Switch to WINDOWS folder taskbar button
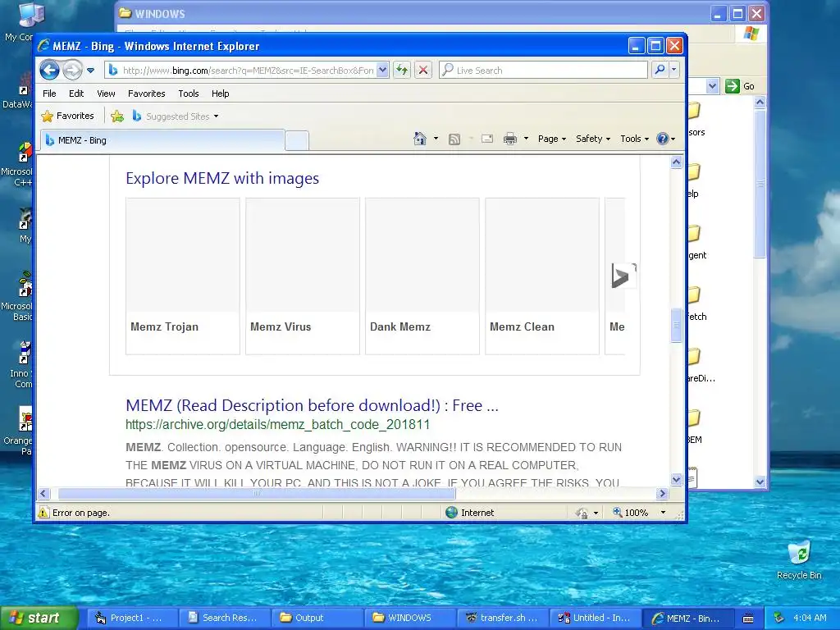This screenshot has width=840, height=630. pos(409,618)
